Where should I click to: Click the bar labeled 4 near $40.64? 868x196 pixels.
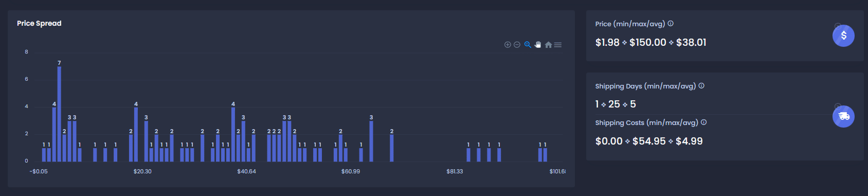click(233, 134)
